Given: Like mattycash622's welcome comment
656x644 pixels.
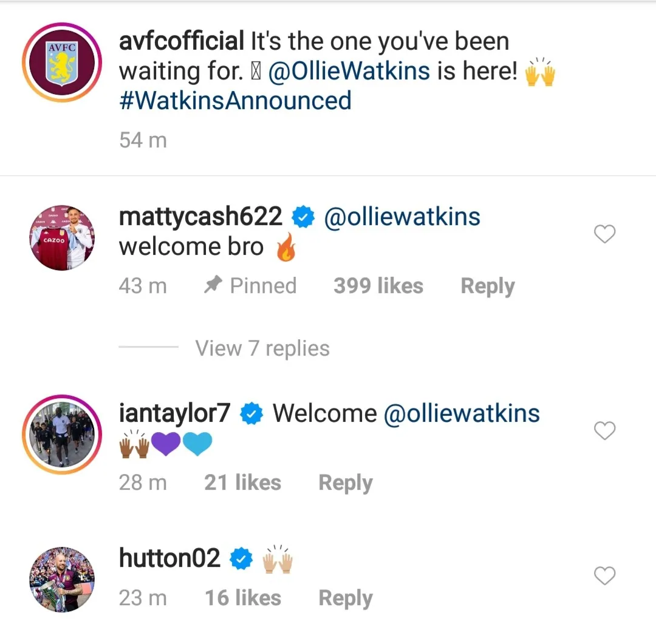Looking at the screenshot, I should (604, 234).
